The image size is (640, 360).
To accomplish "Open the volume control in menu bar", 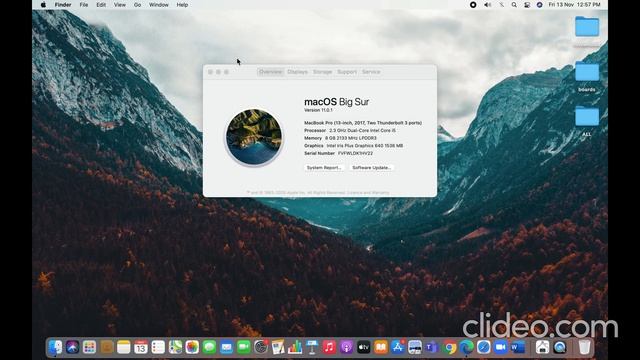I will pos(487,5).
